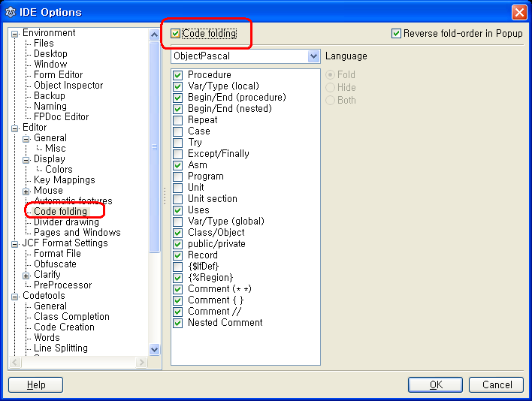Viewport: 532px width, 401px height.
Task: Check the Unit fold option
Action: tap(177, 188)
